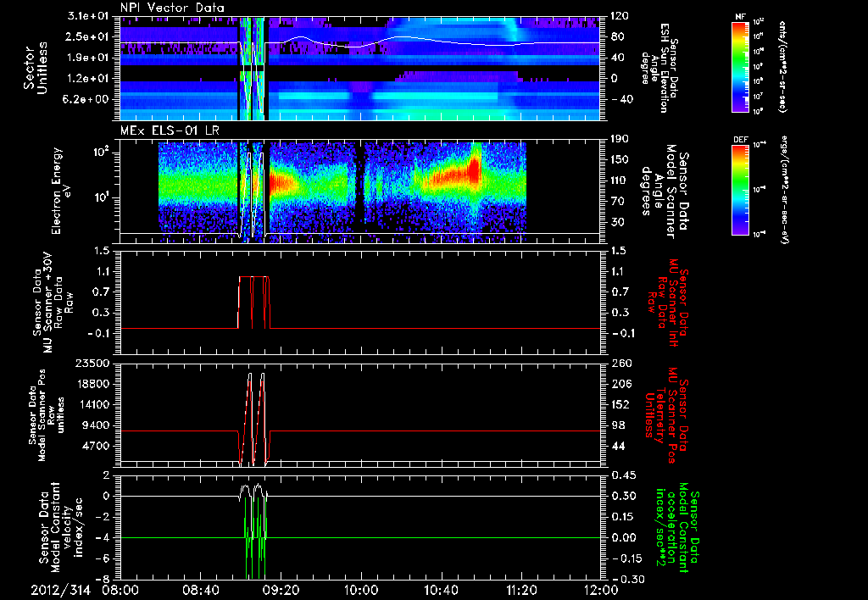The height and width of the screenshot is (600, 868).
Task: Click the 190 scanner angle tick label
Action: pyautogui.click(x=620, y=139)
